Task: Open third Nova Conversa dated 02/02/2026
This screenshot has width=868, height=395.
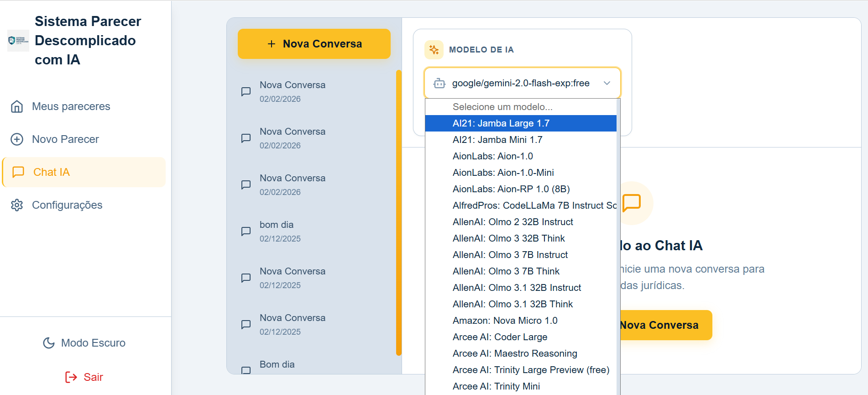Action: (x=314, y=185)
